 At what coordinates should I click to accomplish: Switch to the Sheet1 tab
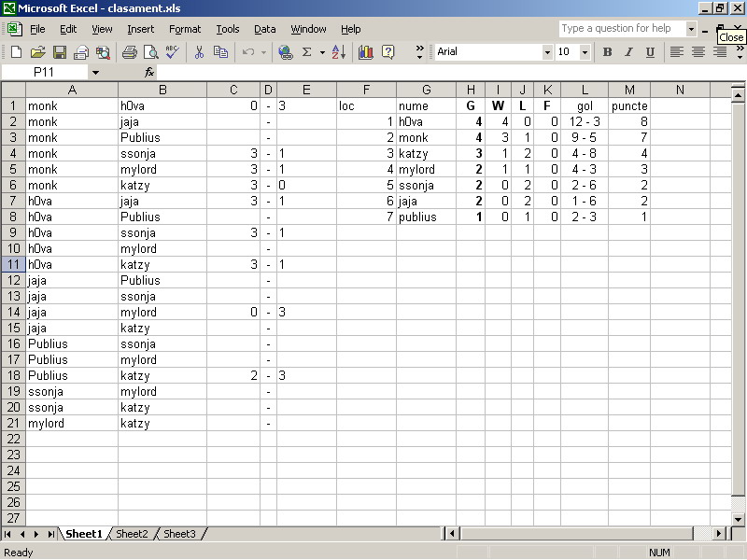click(x=84, y=534)
